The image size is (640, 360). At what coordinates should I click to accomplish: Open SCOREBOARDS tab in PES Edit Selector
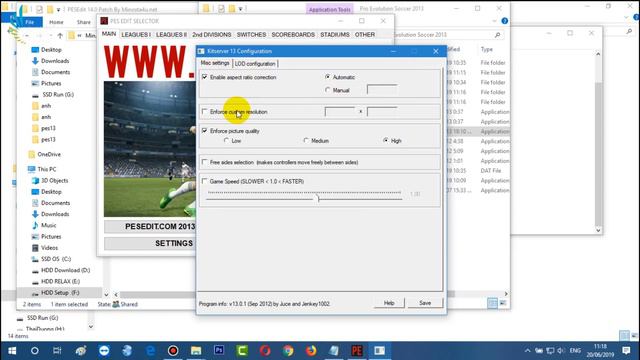tap(293, 35)
